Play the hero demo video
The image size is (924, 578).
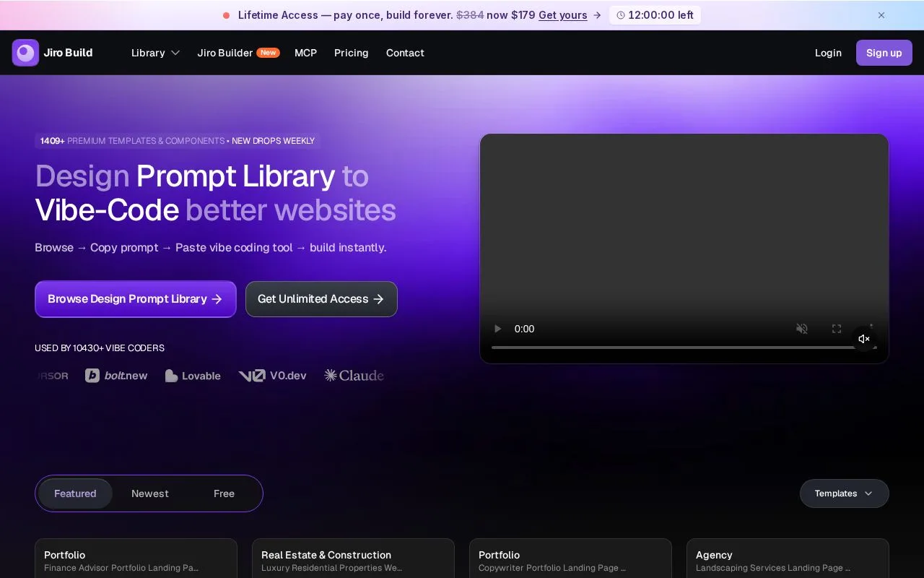pos(497,329)
